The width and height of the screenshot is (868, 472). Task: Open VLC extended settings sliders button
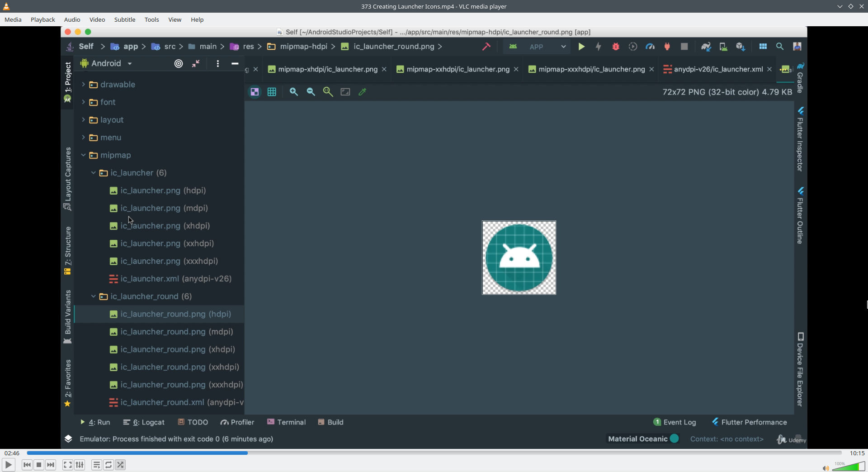(x=80, y=465)
